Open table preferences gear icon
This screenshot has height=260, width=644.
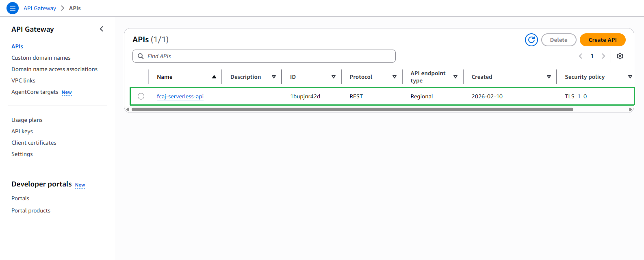tap(620, 56)
